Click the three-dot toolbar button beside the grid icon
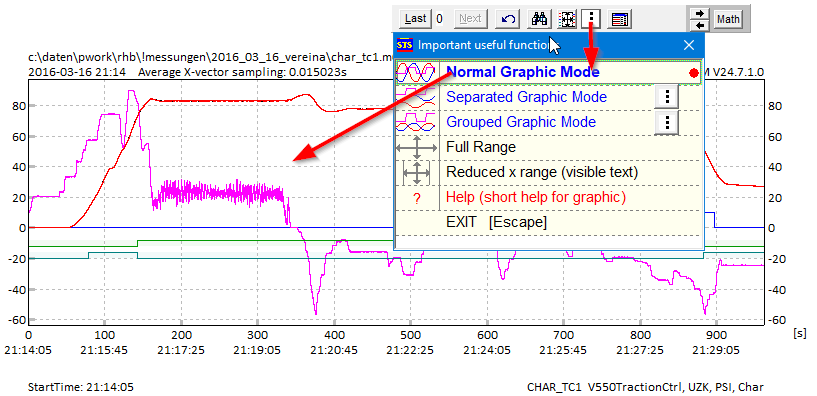Image resolution: width=817 pixels, height=396 pixels. click(591, 19)
